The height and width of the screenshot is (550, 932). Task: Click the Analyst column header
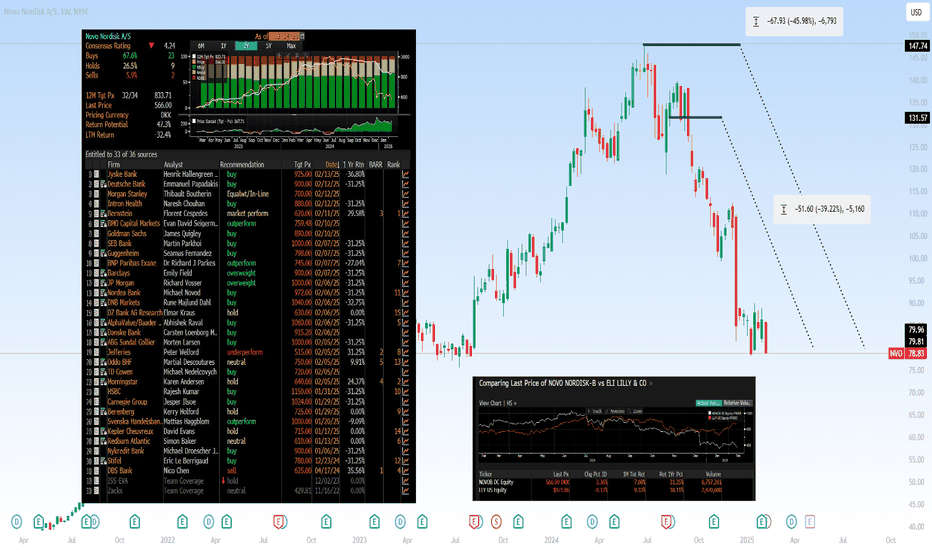click(173, 165)
